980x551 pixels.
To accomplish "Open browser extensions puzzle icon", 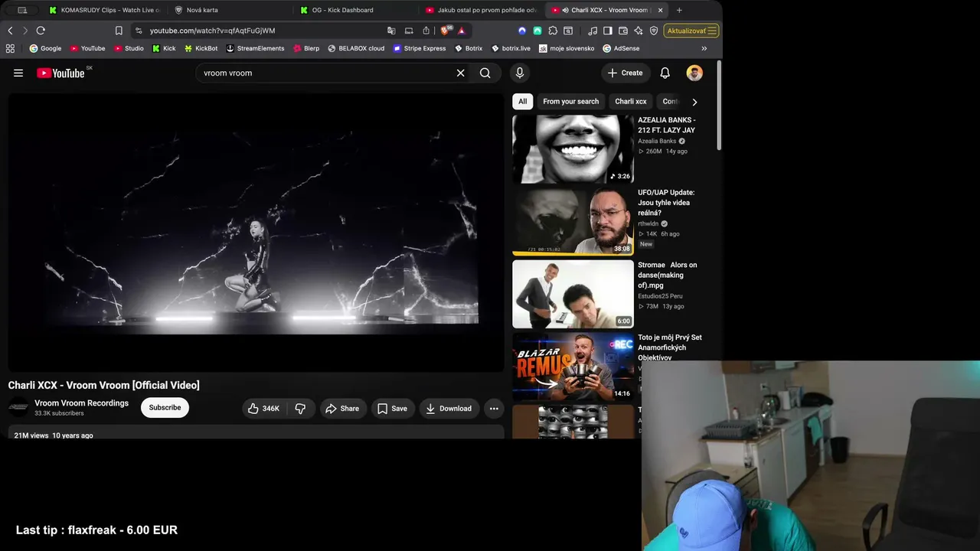I will (553, 31).
